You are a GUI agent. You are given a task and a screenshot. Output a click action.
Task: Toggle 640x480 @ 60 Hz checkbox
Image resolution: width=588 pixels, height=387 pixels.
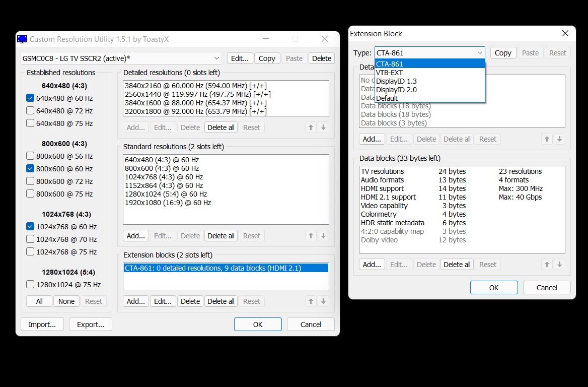30,98
